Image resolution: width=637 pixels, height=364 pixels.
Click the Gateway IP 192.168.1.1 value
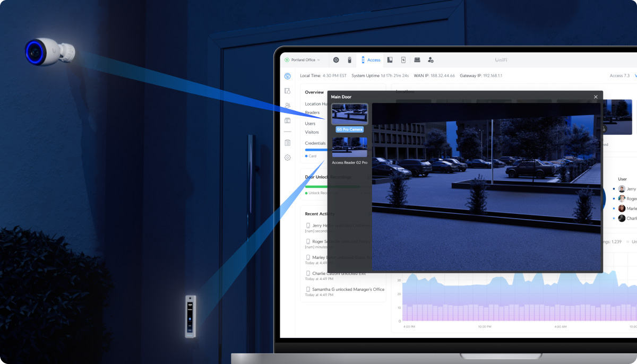493,76
